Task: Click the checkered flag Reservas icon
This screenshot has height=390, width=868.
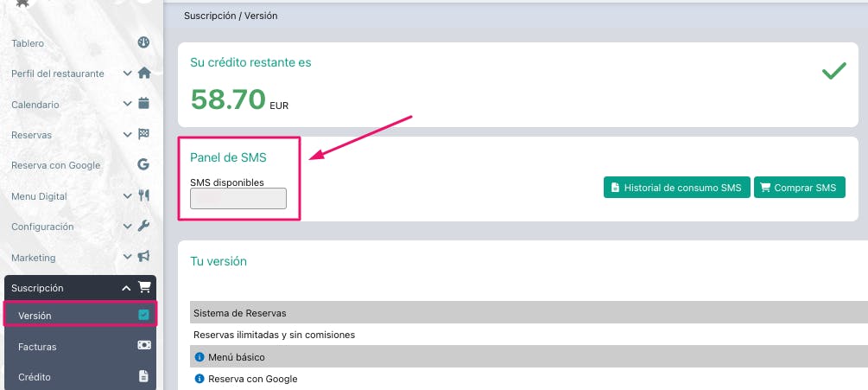Action: tap(144, 135)
